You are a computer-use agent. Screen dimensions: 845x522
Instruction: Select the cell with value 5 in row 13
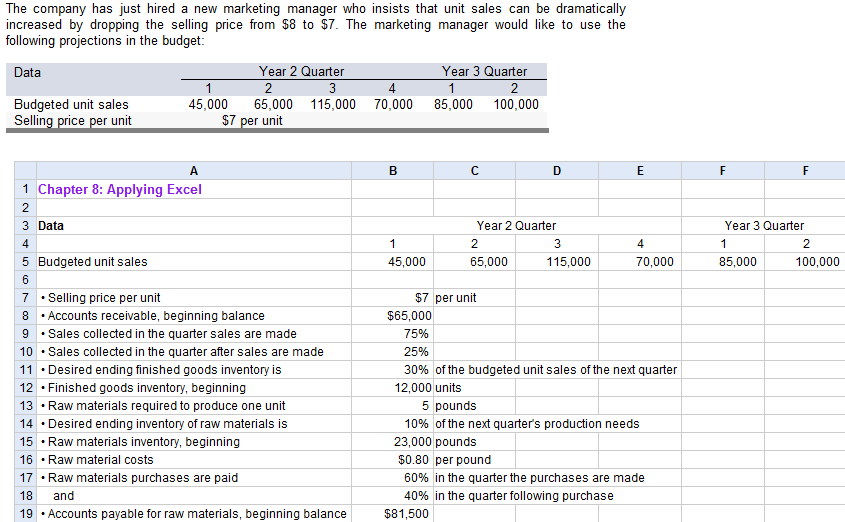click(x=392, y=406)
